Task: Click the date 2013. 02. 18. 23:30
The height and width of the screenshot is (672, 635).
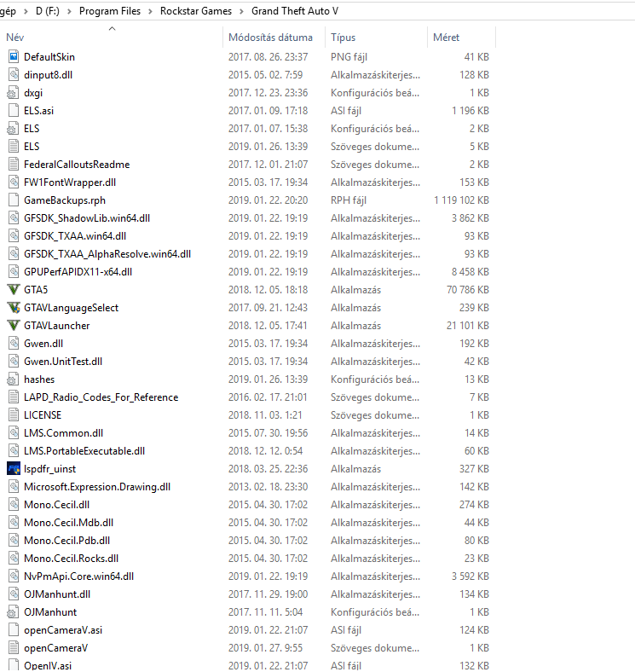Action: click(268, 487)
